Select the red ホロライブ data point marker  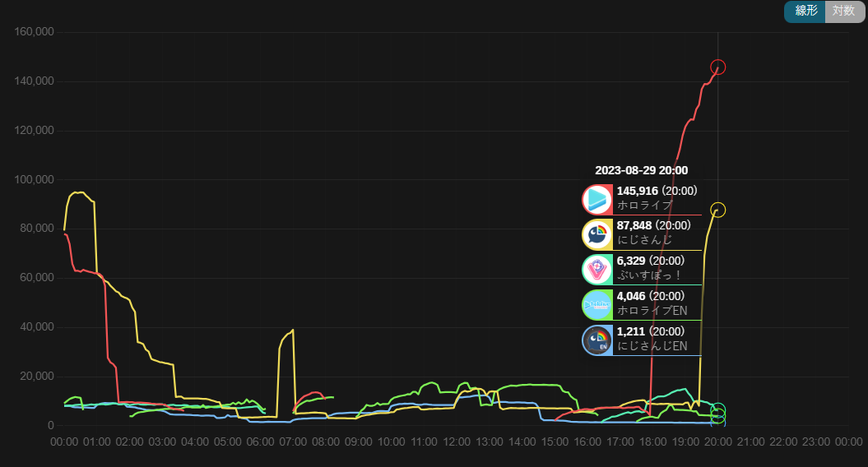tap(718, 67)
